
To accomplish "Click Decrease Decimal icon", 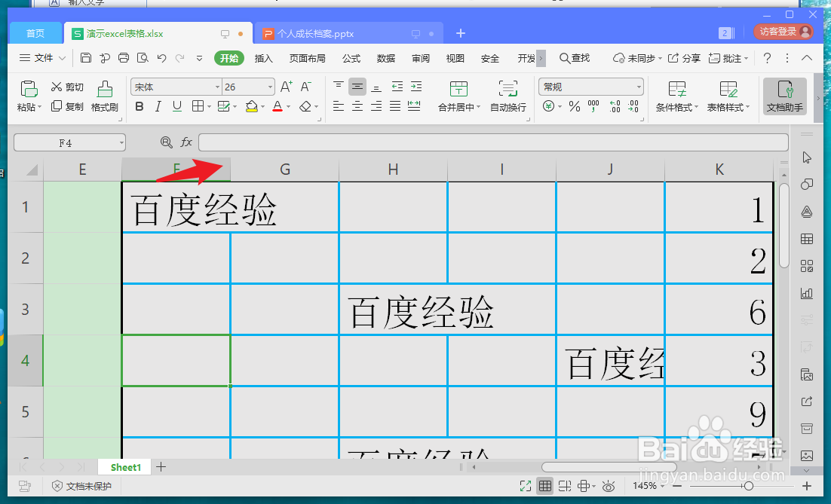I will [x=633, y=106].
